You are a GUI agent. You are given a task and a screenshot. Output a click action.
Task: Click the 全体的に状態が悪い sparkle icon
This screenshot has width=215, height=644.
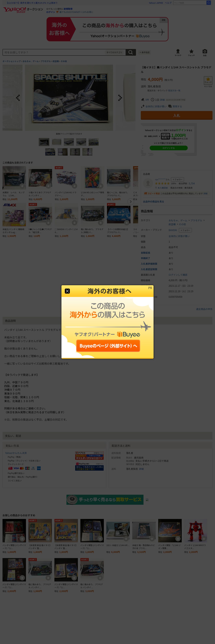(x=143, y=106)
